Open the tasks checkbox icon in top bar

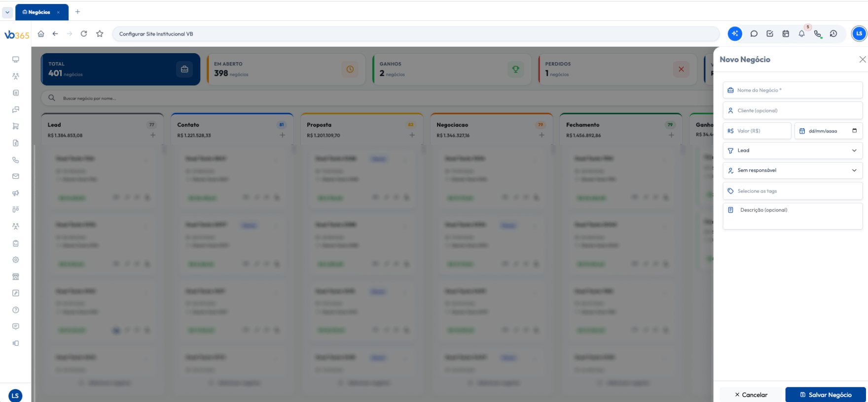click(x=770, y=34)
